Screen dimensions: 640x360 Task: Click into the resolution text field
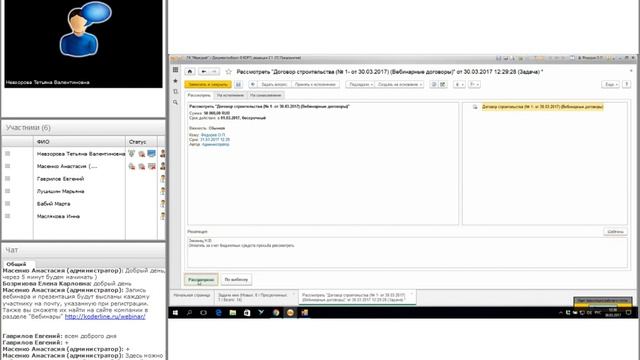(407, 253)
